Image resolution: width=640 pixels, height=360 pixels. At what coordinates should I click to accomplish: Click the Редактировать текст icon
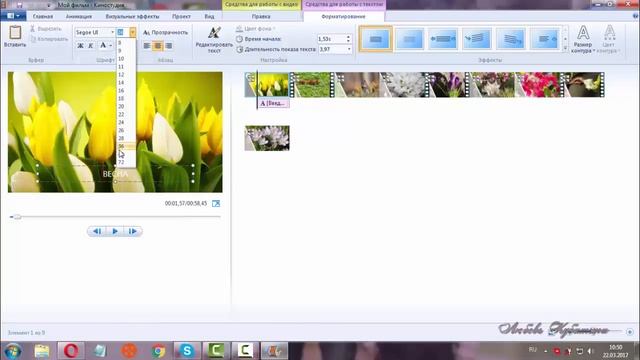[214, 33]
